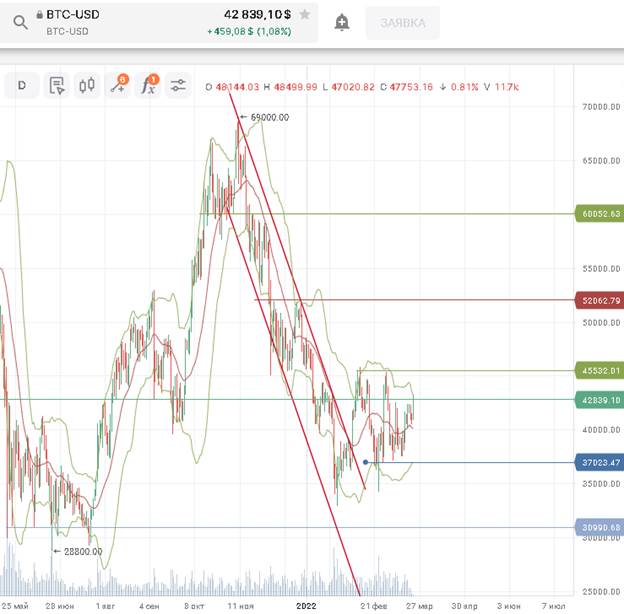624x614 pixels.
Task: Click the C 47753.16 close value
Action: pos(406,87)
